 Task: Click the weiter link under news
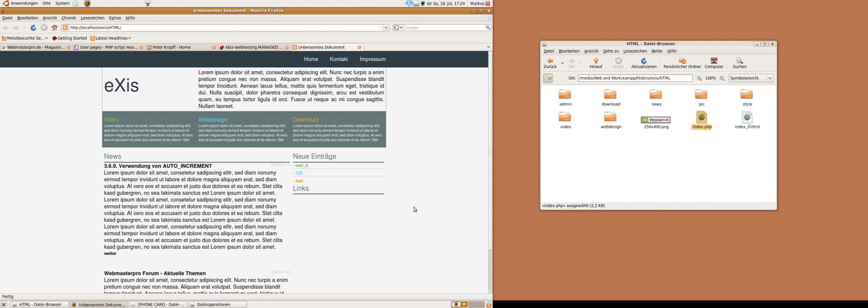click(x=110, y=253)
